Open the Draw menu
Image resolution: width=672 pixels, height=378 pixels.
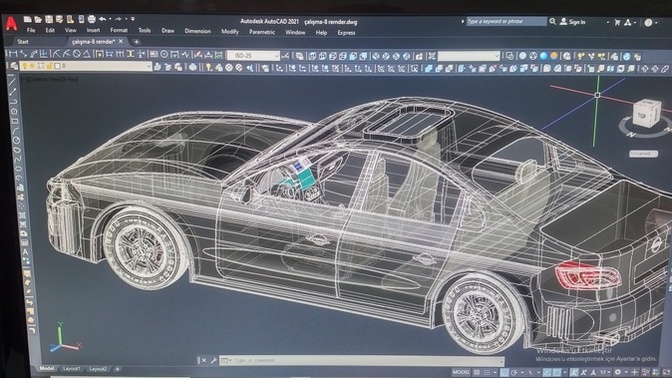(x=168, y=31)
